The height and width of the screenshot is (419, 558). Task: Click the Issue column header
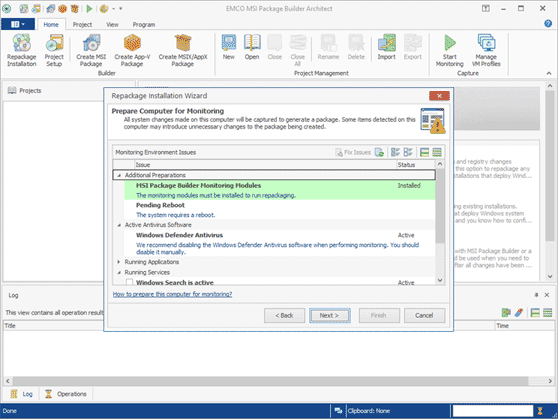pos(265,165)
